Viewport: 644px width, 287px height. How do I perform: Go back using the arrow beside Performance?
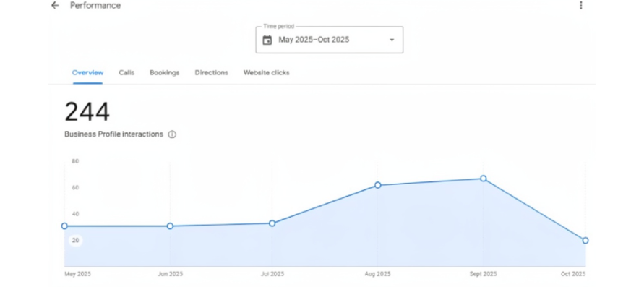click(55, 5)
